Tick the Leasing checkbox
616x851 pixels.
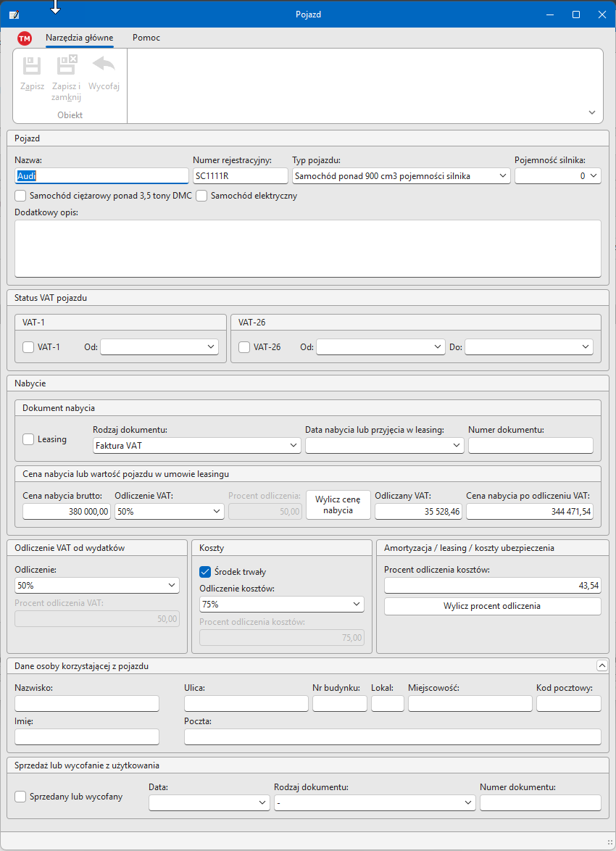point(29,439)
